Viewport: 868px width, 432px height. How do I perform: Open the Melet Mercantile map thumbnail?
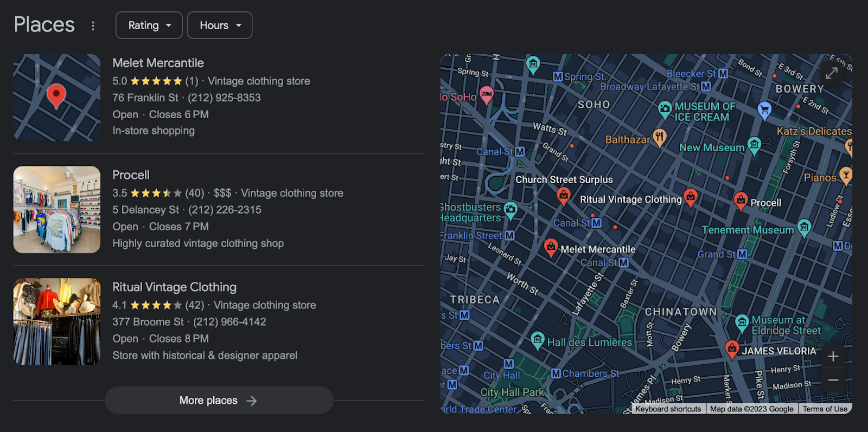pos(57,98)
